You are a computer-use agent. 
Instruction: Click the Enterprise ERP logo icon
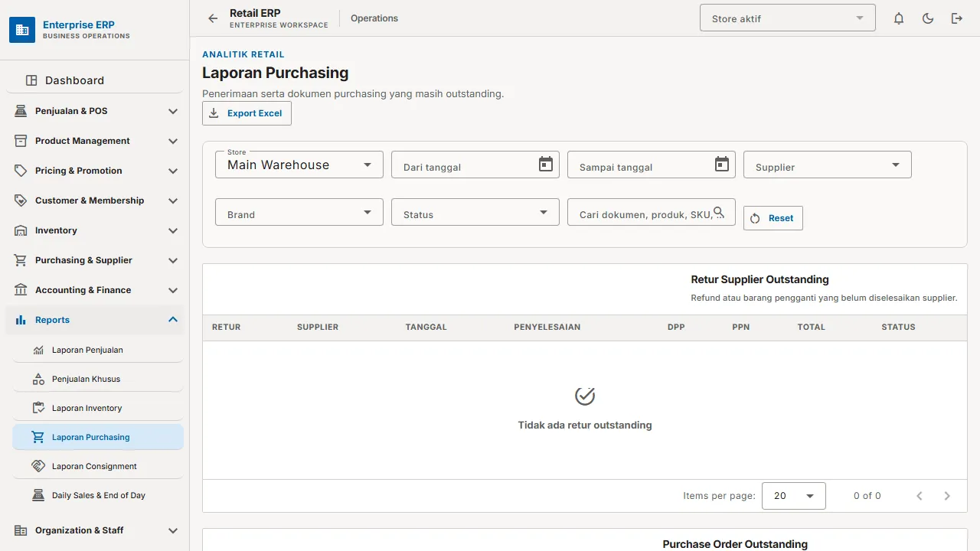coord(22,30)
